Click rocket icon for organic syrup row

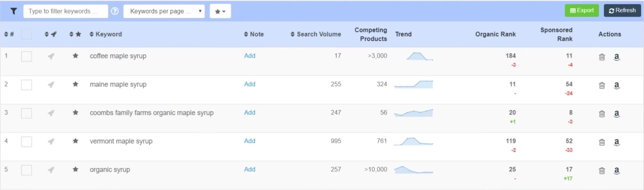[x=51, y=170]
